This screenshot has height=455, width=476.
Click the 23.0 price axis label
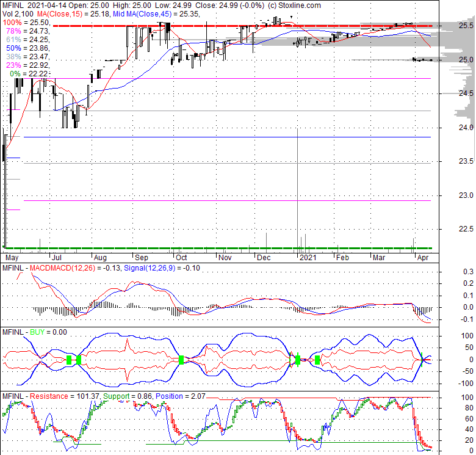pyautogui.click(x=466, y=195)
